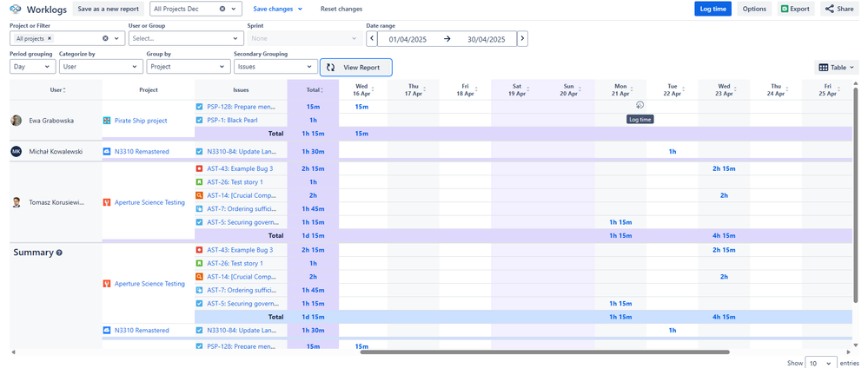Image resolution: width=868 pixels, height=368 pixels.
Task: Click the horizontal scrollbar under the table
Action: [x=544, y=352]
